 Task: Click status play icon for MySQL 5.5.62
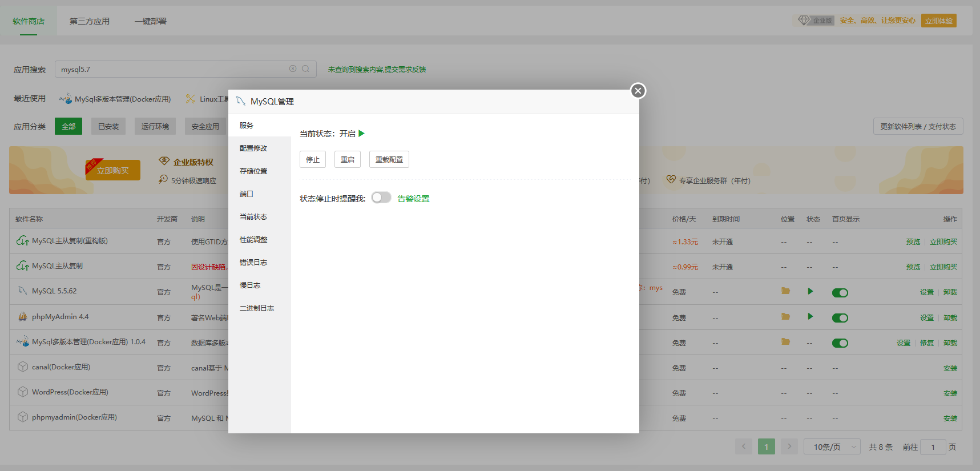(x=810, y=291)
